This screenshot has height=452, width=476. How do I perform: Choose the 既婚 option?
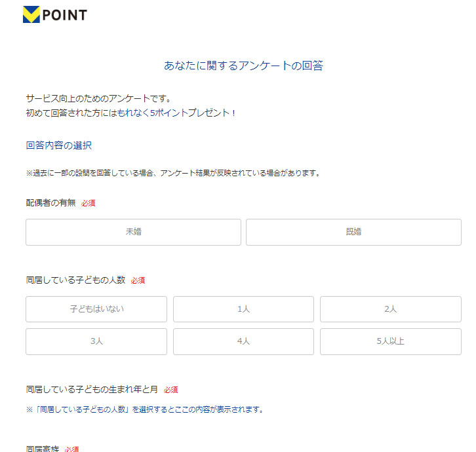[x=353, y=232]
